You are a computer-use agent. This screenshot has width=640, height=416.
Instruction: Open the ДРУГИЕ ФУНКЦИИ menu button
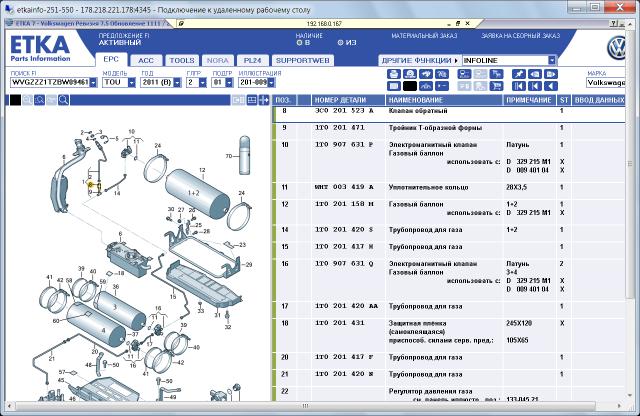(420, 60)
